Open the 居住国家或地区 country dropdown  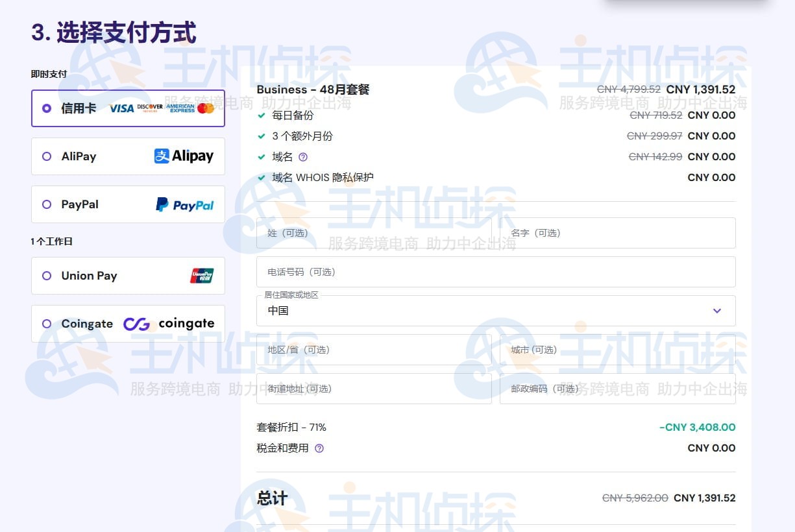pyautogui.click(x=496, y=311)
